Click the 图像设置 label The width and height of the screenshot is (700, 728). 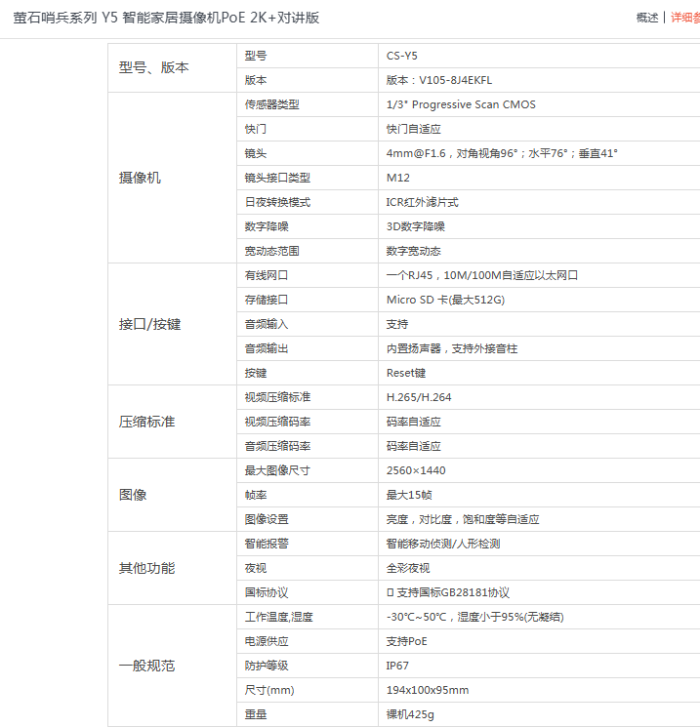pyautogui.click(x=267, y=519)
